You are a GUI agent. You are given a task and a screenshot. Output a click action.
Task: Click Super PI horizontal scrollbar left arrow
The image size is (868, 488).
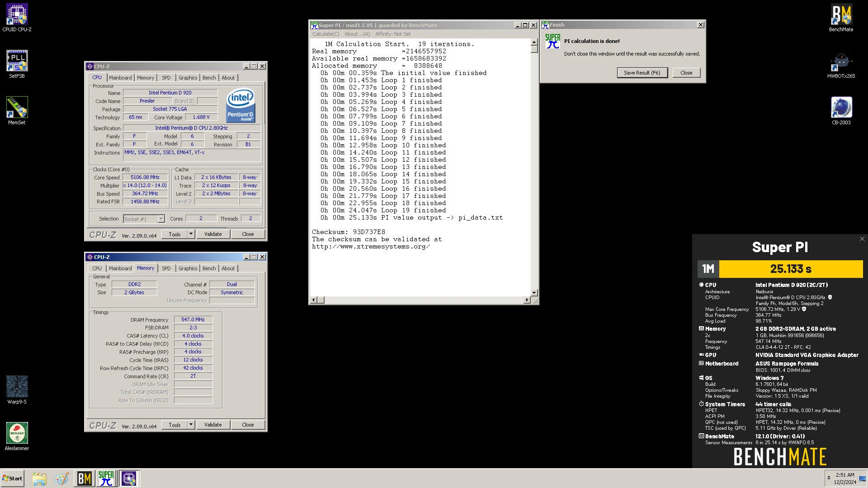click(314, 300)
